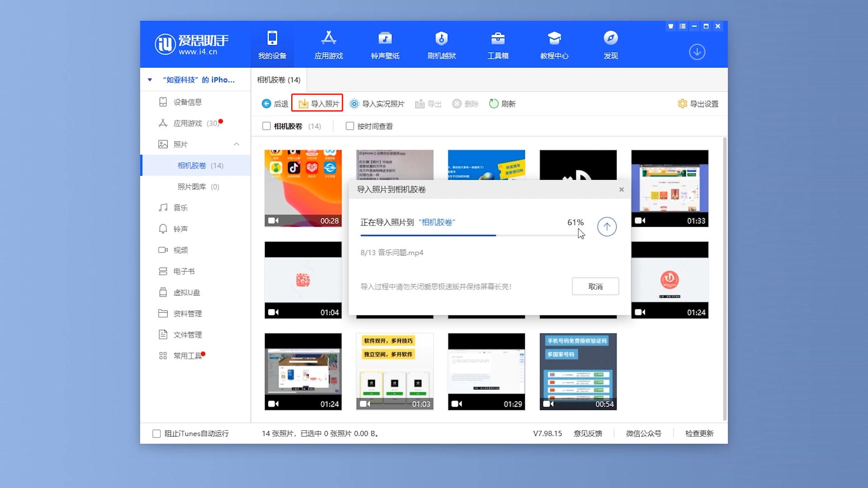Viewport: 868px width, 488px height.
Task: Switch to 应用游戏 in top navigation
Action: pos(329,44)
